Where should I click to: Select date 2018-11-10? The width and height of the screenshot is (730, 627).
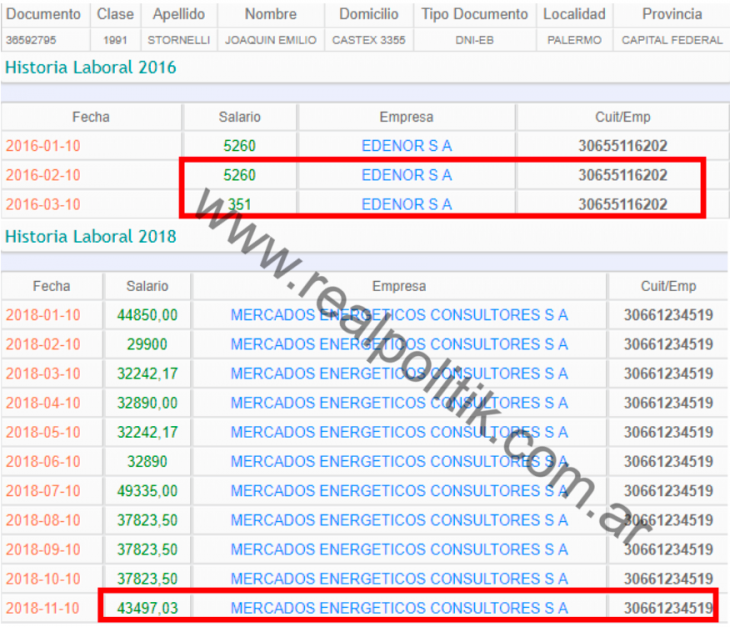point(43,608)
